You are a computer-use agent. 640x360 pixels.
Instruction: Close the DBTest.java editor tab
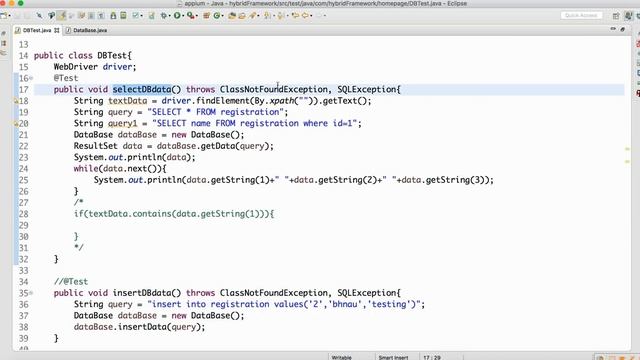56,30
